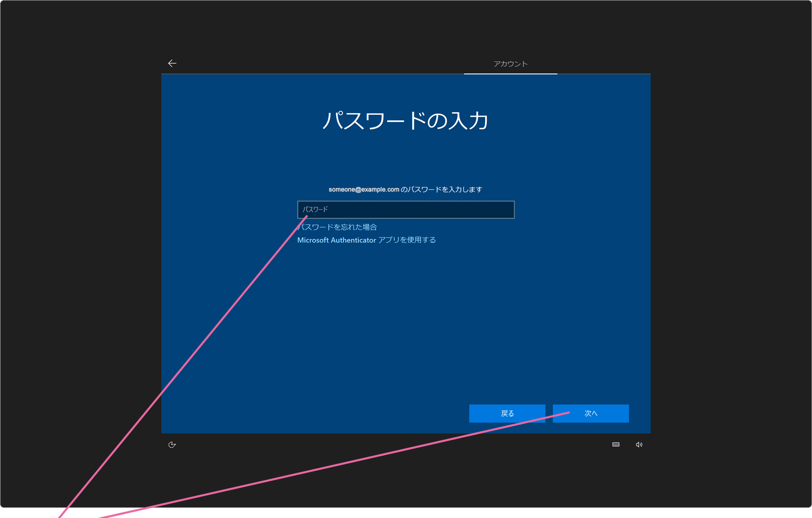The width and height of the screenshot is (812, 518).
Task: Focus the パスワード input field
Action: click(406, 210)
